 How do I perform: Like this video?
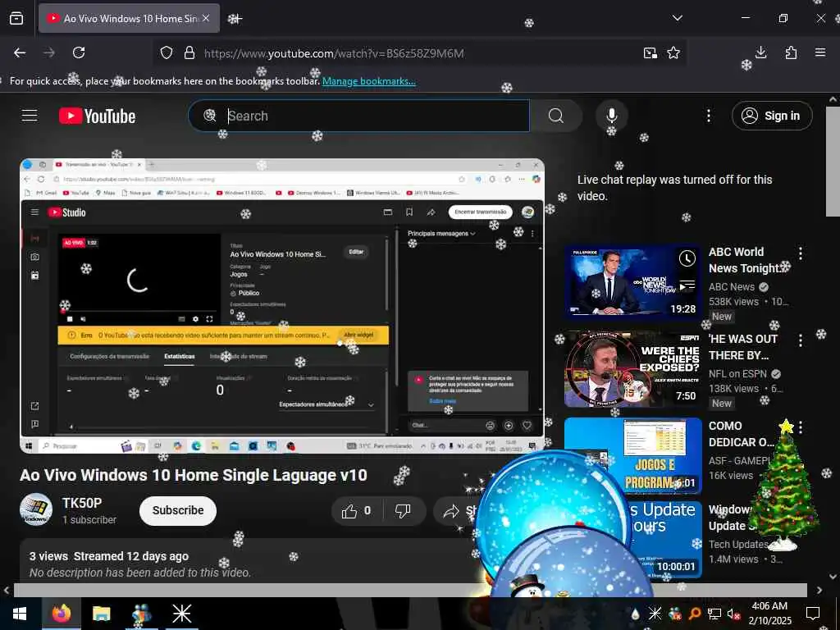(357, 511)
